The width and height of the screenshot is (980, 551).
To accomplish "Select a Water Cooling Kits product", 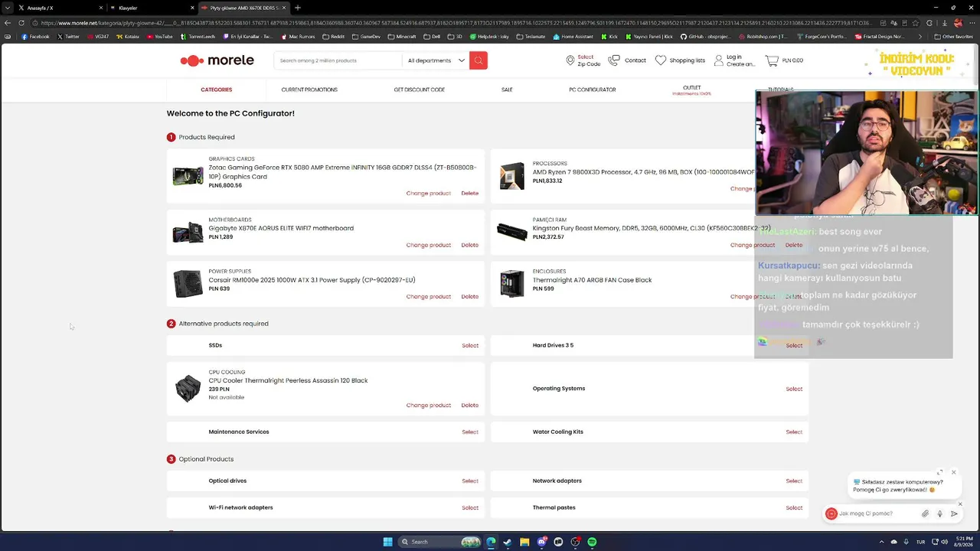I will (794, 432).
